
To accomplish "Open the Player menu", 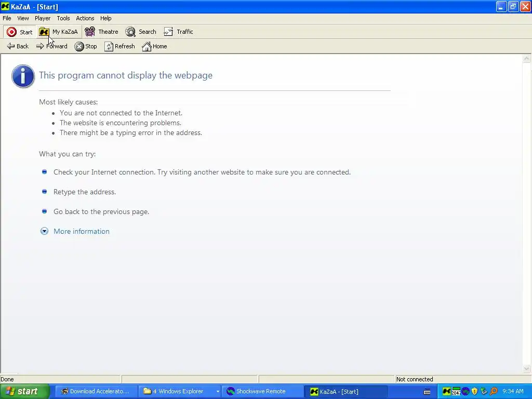I will [43, 18].
